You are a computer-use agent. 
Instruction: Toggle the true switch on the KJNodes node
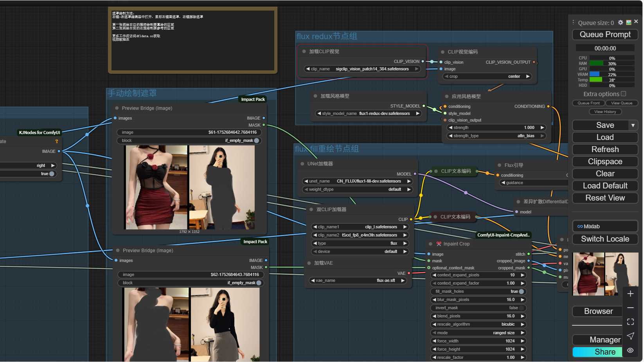coord(52,174)
